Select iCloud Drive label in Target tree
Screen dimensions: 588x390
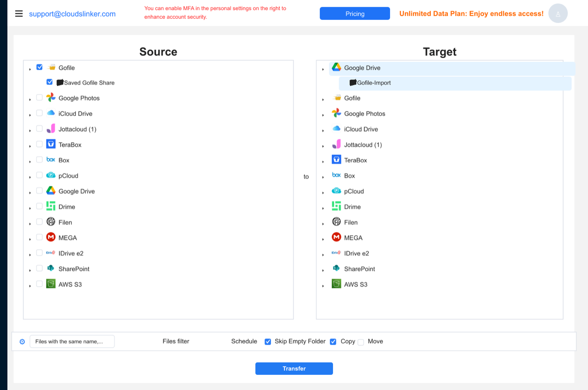[361, 129]
